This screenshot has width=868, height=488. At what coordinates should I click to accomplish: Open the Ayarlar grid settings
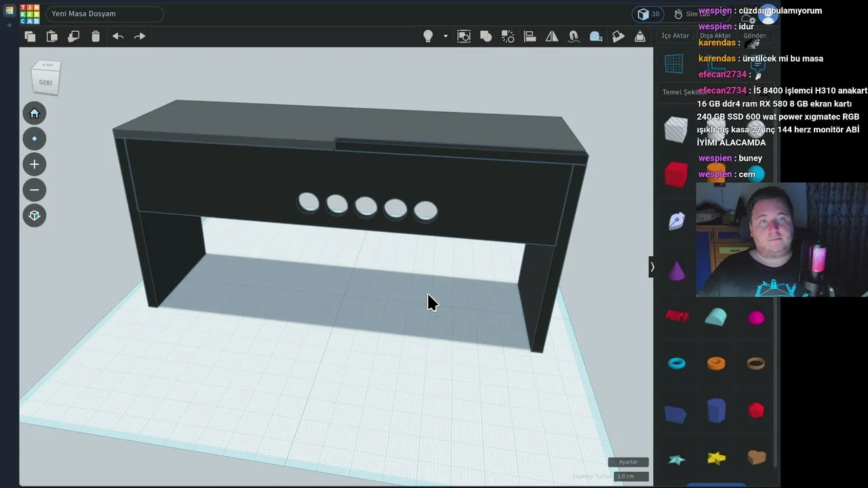tap(628, 462)
